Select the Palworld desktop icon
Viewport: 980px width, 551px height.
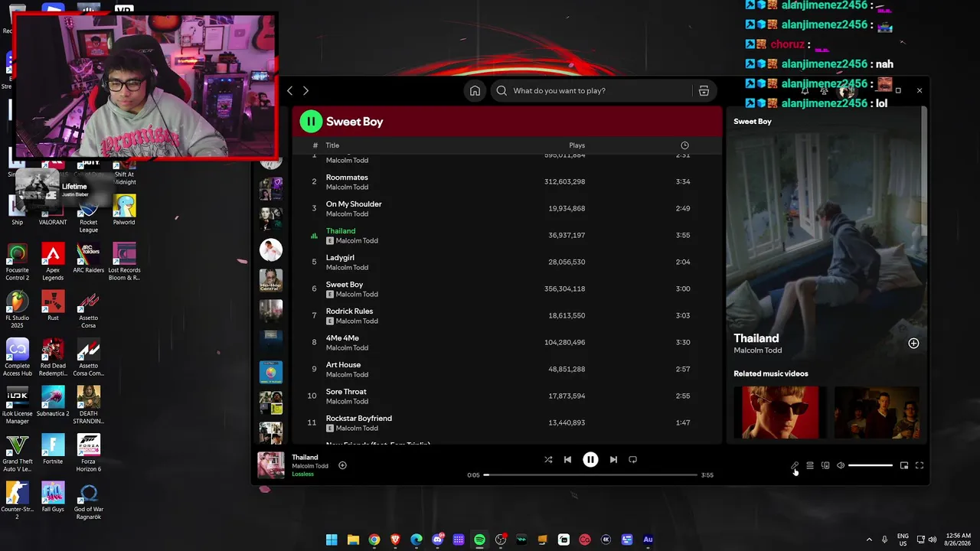click(x=124, y=210)
